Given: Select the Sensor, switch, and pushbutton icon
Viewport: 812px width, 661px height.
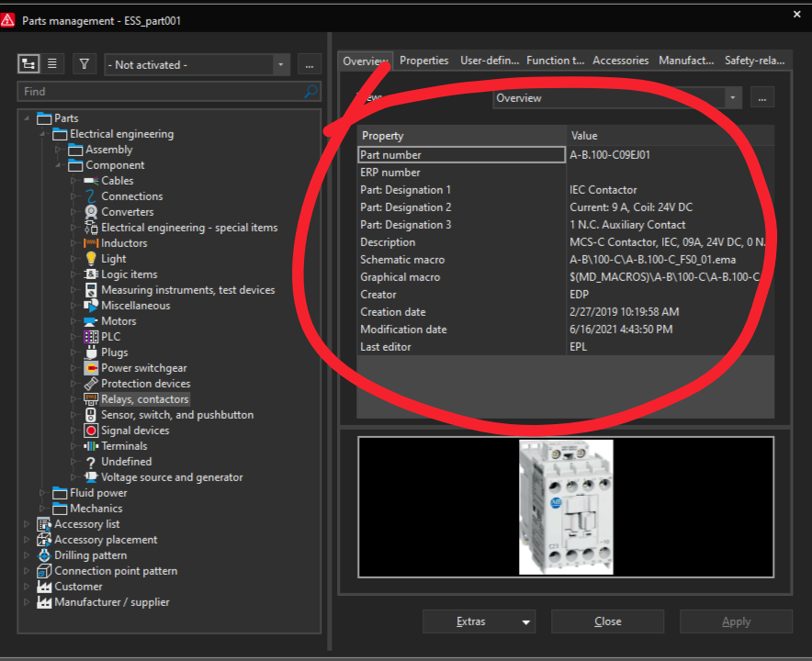Looking at the screenshot, I should (91, 415).
